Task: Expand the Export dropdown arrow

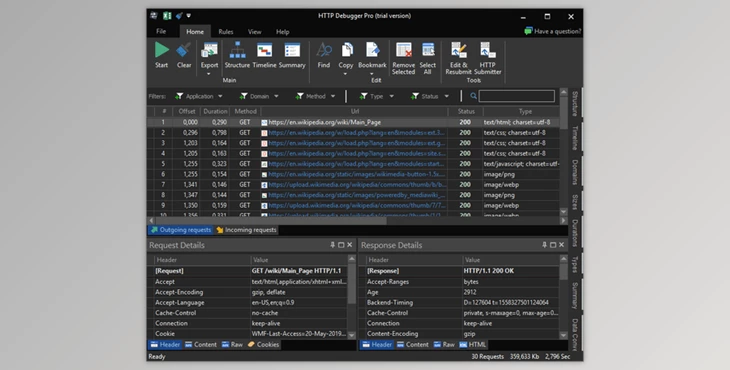Action: (209, 74)
